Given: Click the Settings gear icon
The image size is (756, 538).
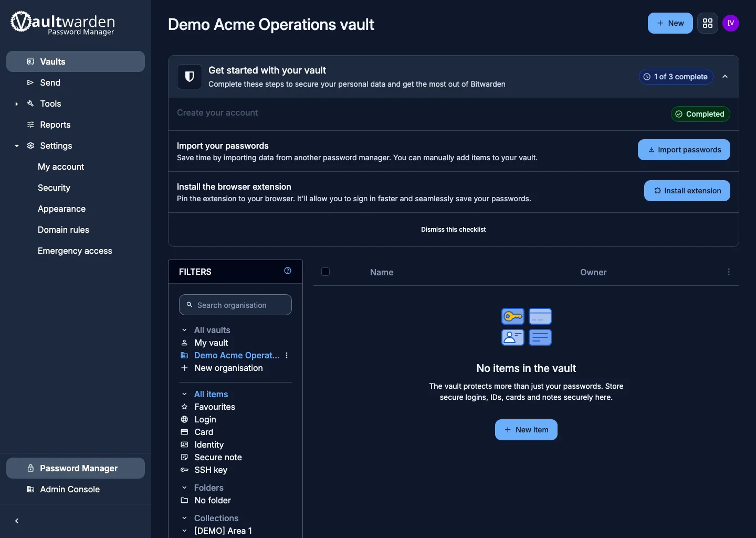Looking at the screenshot, I should [30, 146].
